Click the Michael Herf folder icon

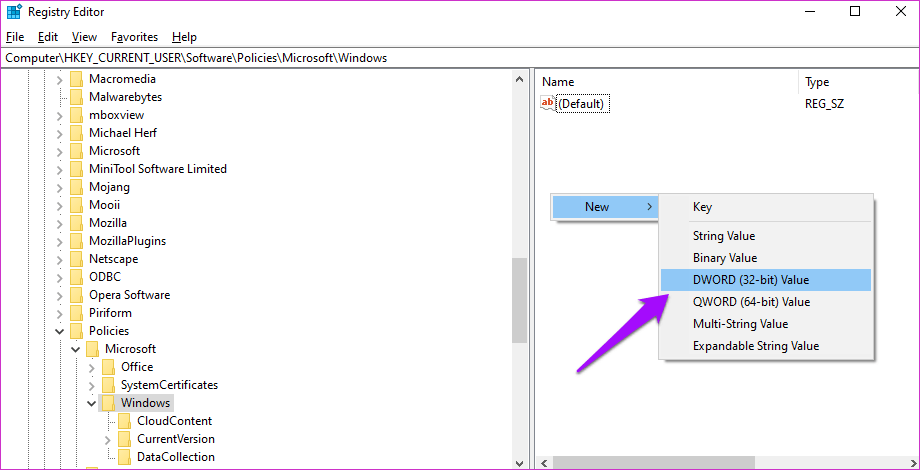pos(76,133)
